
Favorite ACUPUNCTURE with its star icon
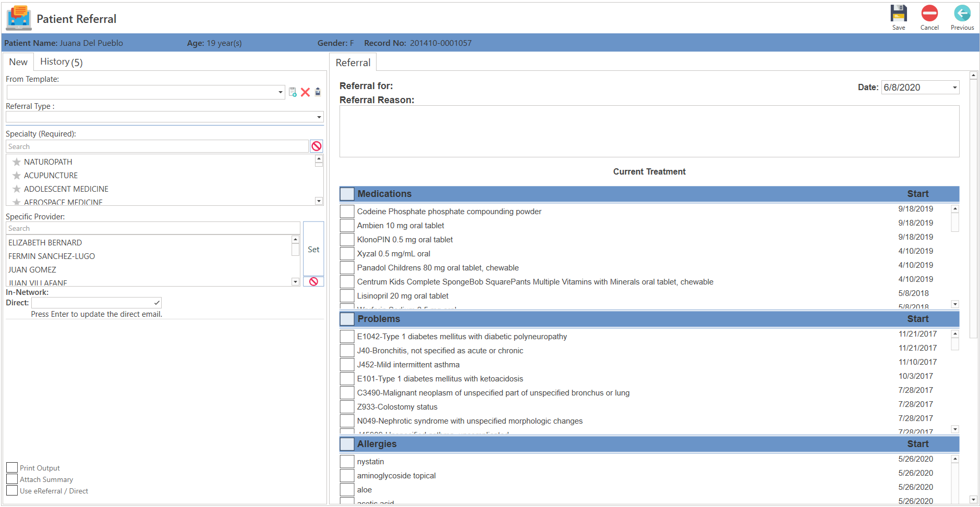tap(17, 176)
